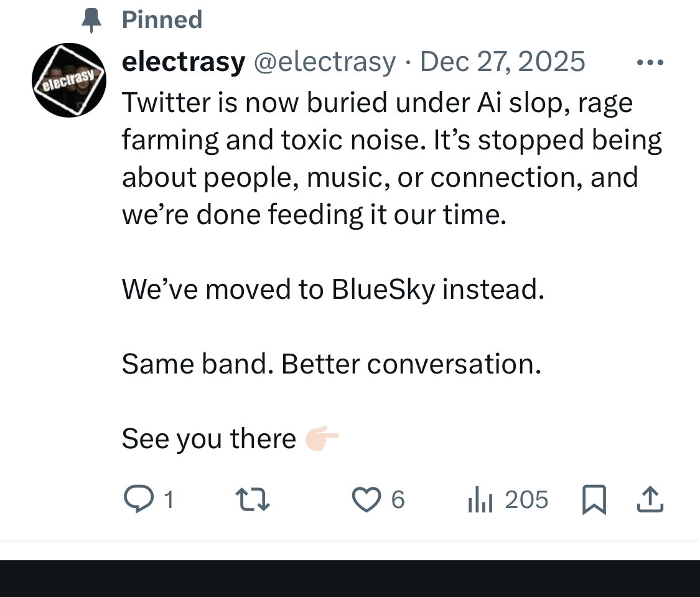This screenshot has width=700, height=597.
Task: Open the three-dot more options menu
Action: click(x=650, y=62)
